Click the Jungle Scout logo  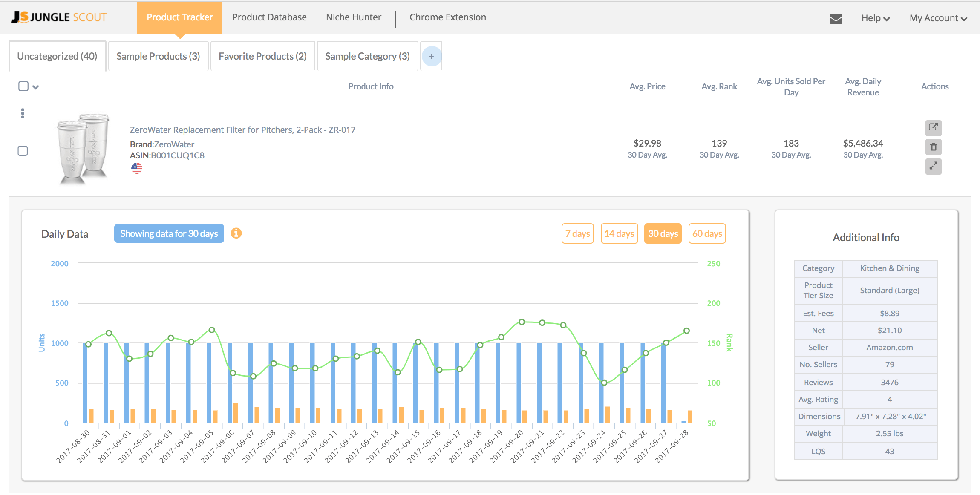click(59, 17)
